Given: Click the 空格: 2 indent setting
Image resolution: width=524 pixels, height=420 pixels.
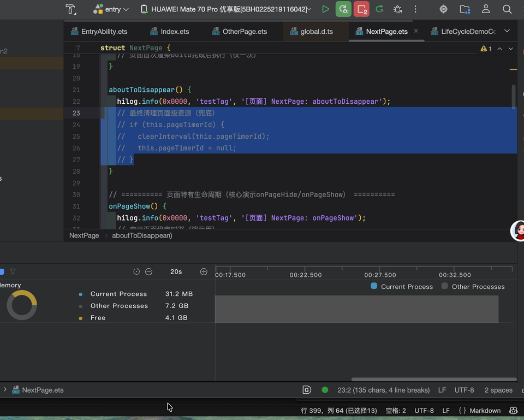Looking at the screenshot, I should click(396, 410).
